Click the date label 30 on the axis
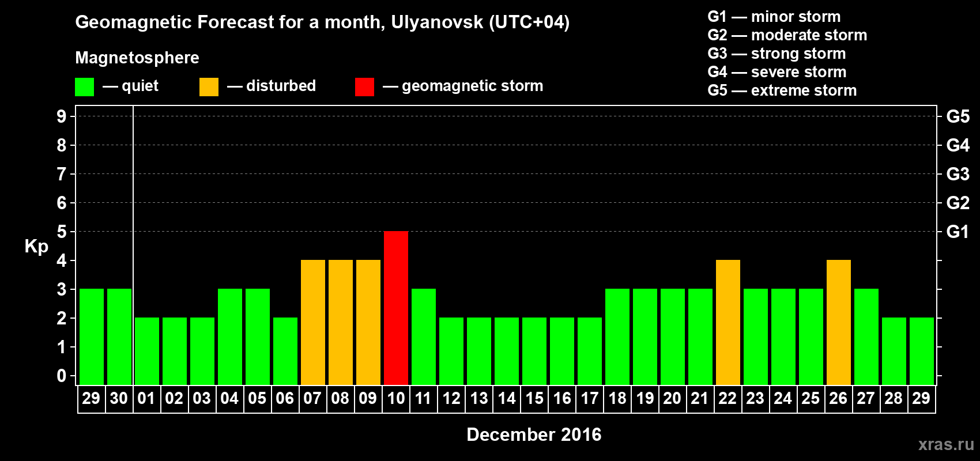 (x=119, y=399)
